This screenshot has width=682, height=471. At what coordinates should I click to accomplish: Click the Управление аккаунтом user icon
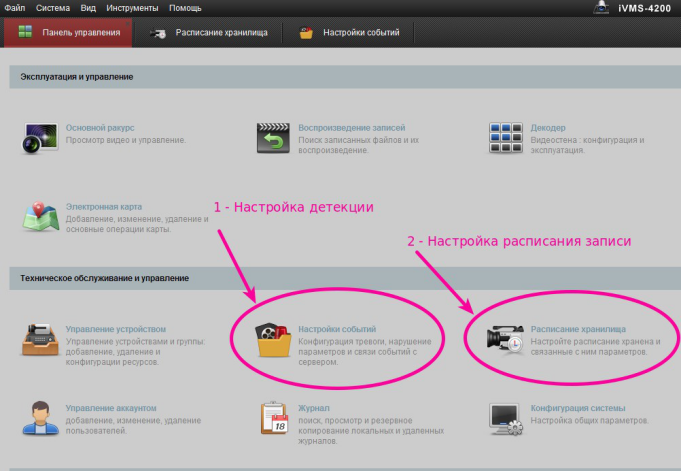click(x=40, y=418)
